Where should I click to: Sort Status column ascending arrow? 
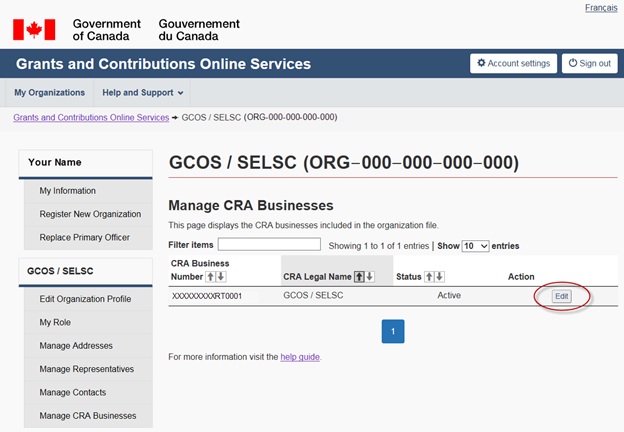(429, 276)
